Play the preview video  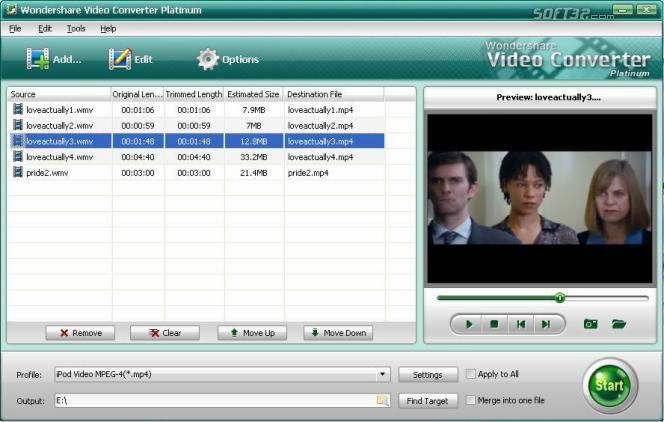click(x=469, y=324)
